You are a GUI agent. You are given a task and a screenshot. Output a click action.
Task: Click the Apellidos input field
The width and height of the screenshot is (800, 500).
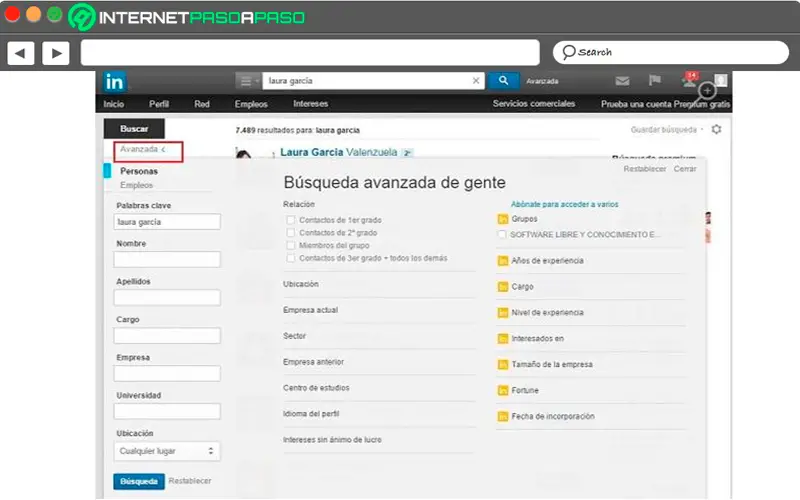167,297
